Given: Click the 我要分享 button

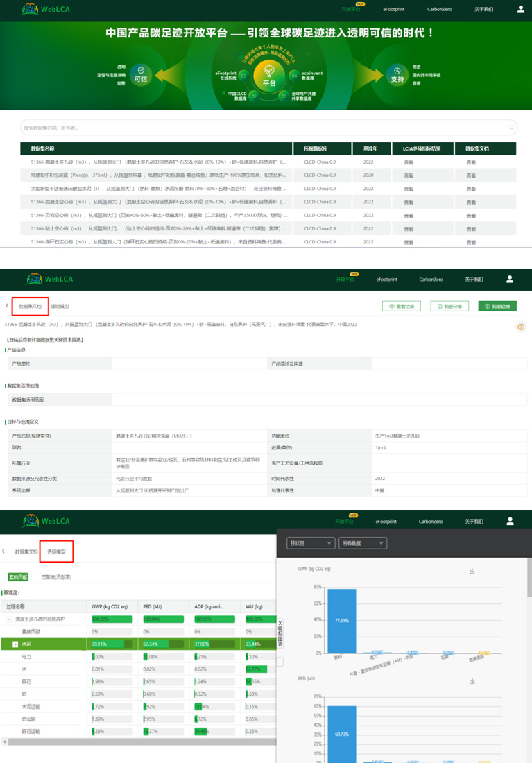Looking at the screenshot, I should (x=449, y=306).
